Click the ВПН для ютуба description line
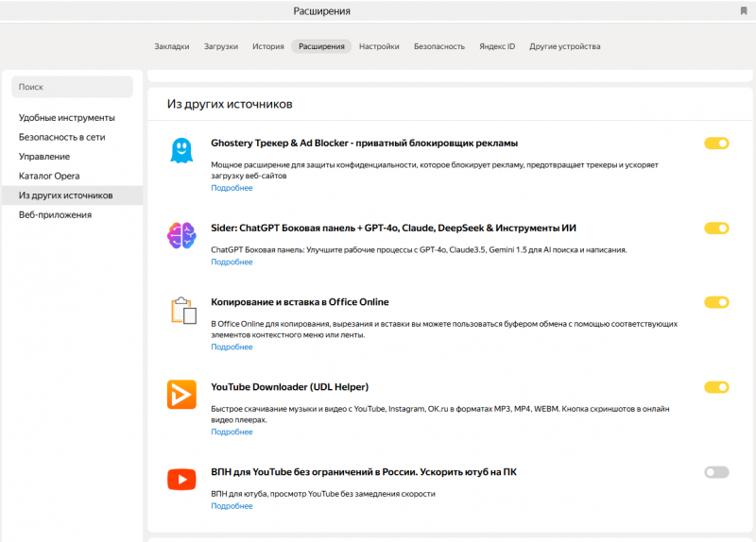Image resolution: width=756 pixels, height=542 pixels. coord(323,494)
